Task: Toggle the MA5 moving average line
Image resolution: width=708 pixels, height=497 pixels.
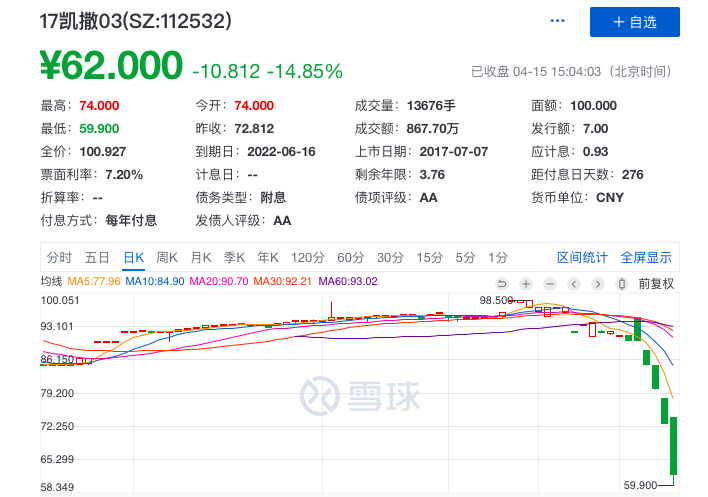Action: coord(94,282)
